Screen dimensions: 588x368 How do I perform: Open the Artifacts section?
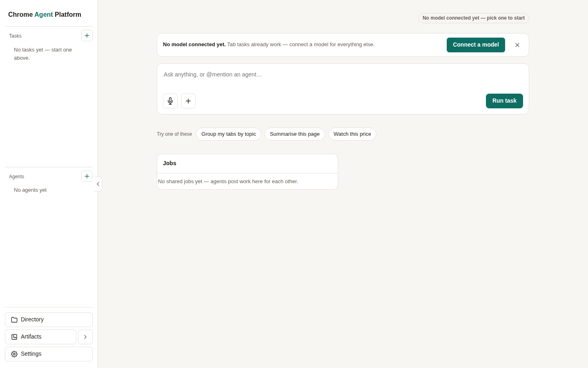[x=40, y=337]
